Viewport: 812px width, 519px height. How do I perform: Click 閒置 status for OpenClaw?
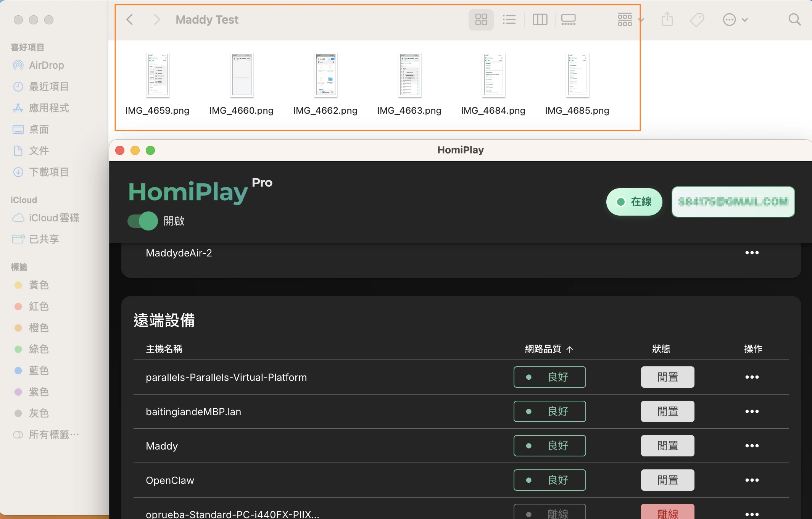(668, 480)
